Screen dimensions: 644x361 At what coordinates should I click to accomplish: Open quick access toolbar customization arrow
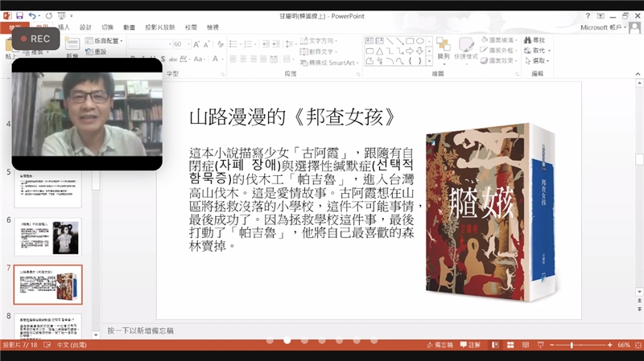(x=72, y=15)
